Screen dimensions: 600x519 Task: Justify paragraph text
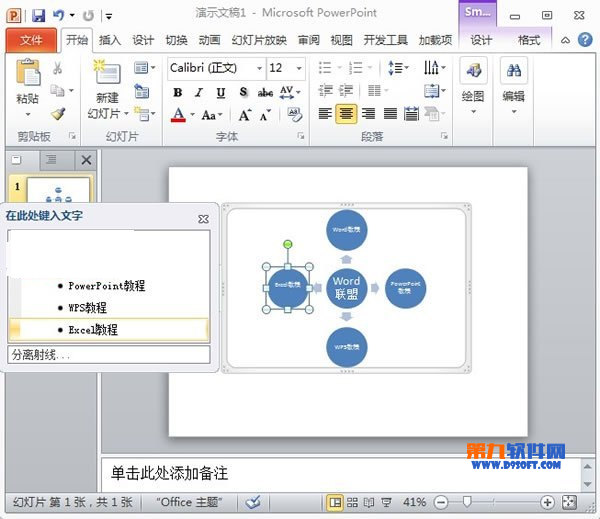tap(390, 113)
